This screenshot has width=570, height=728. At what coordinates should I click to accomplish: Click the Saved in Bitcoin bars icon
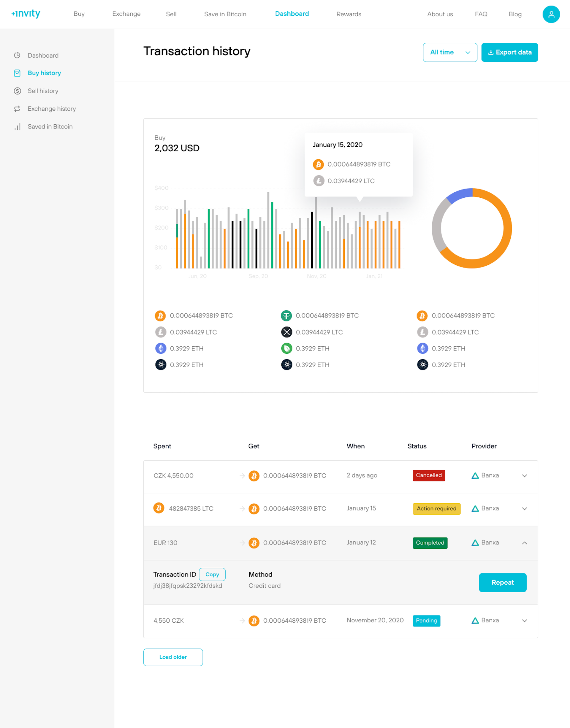click(x=17, y=126)
